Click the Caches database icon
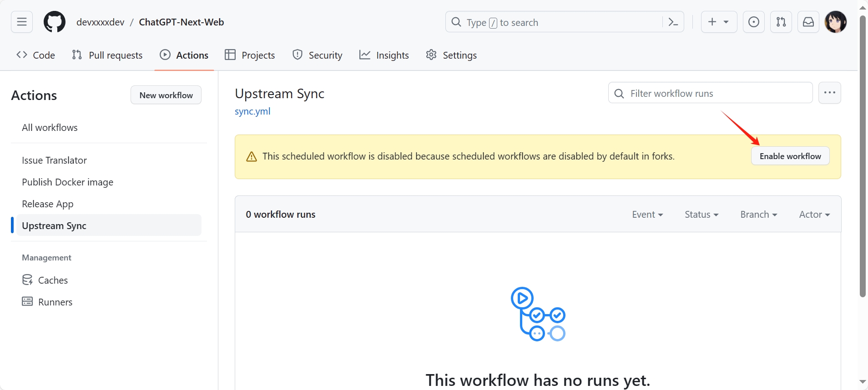 [27, 280]
